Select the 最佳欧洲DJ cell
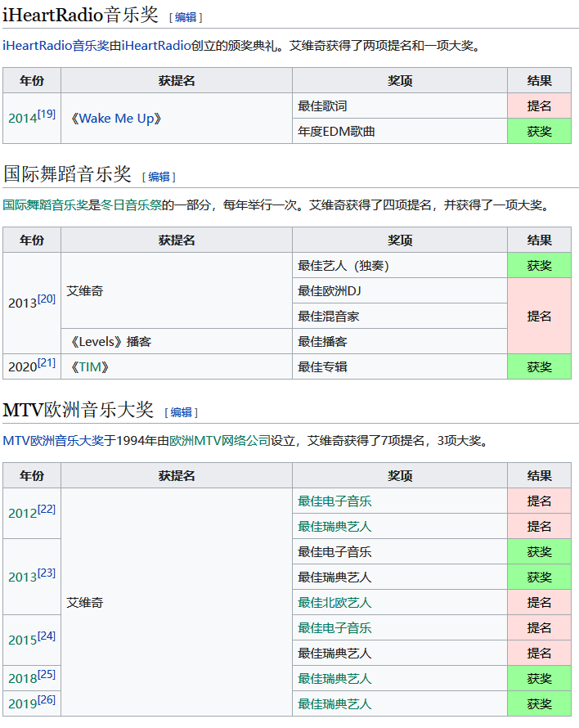The width and height of the screenshot is (579, 728). point(399,290)
